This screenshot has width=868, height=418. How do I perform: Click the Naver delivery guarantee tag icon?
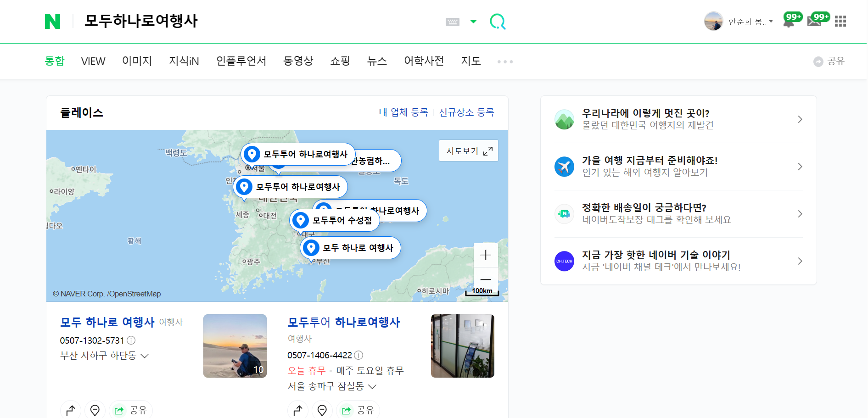[564, 214]
